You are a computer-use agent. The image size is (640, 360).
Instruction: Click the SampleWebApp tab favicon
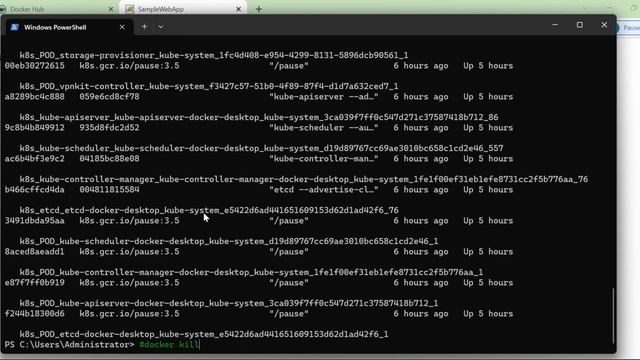(x=129, y=9)
